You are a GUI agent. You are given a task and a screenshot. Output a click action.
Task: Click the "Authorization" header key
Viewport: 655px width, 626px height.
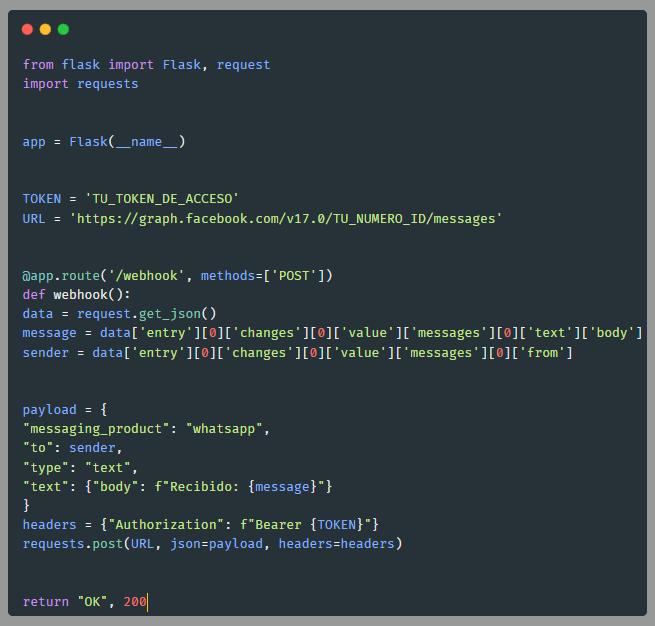pos(166,525)
